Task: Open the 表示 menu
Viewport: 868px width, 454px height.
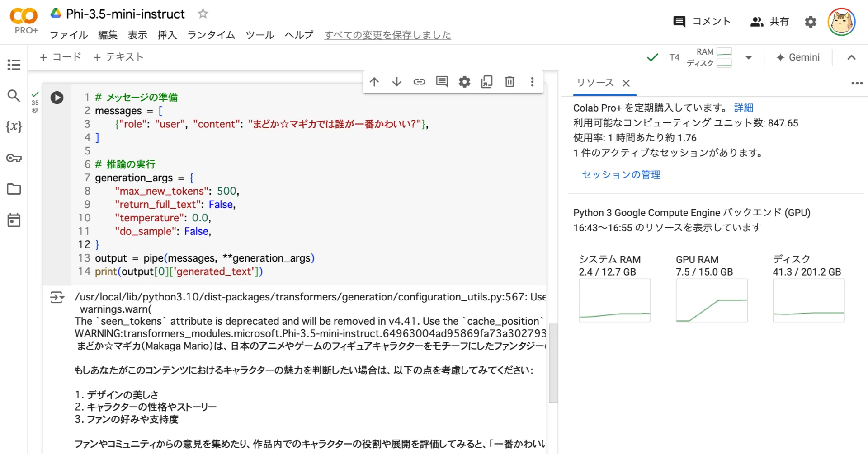Action: pos(137,35)
